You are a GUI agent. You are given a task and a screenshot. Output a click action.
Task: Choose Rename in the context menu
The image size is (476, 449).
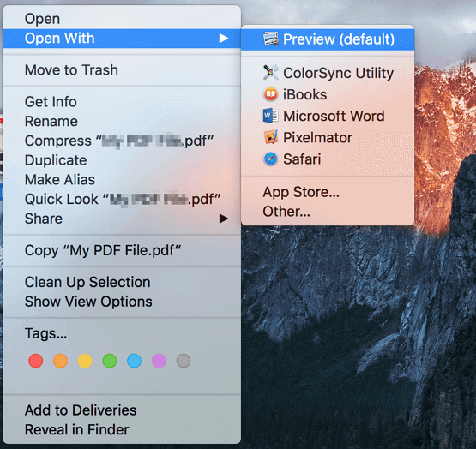coord(122,121)
